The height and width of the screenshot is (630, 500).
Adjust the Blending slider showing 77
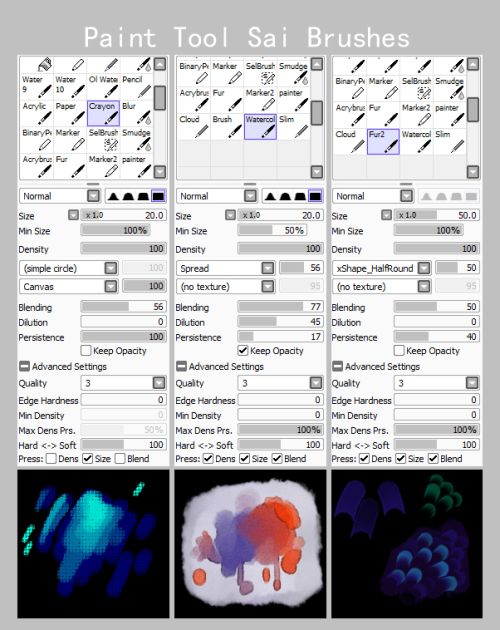tap(280, 307)
